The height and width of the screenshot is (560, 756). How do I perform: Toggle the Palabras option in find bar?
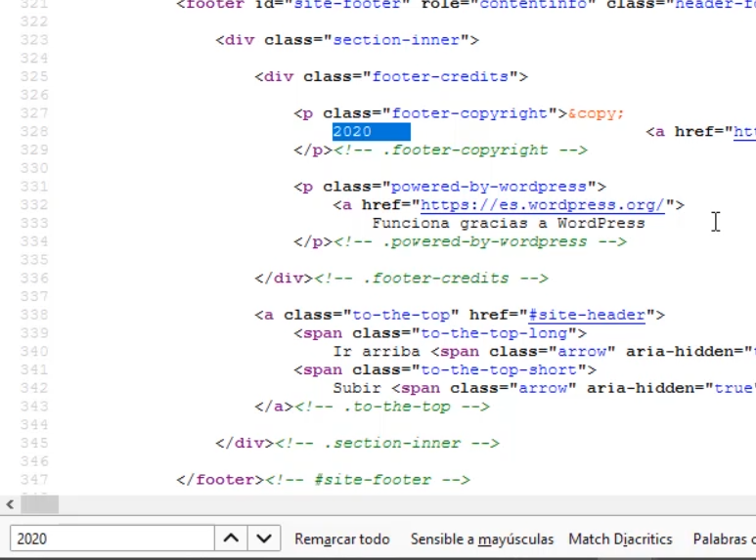click(723, 539)
